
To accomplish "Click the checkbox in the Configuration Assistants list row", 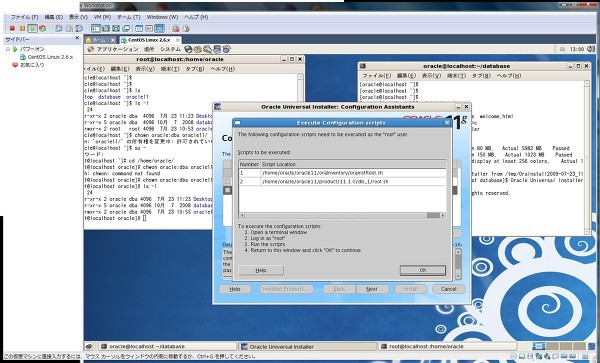I will (227, 190).
